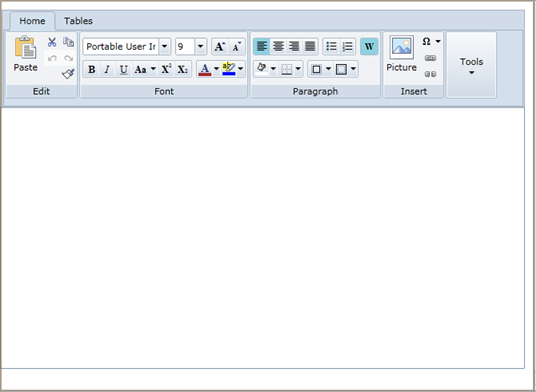Switch to the Home tab
The width and height of the screenshot is (536, 392).
point(32,21)
